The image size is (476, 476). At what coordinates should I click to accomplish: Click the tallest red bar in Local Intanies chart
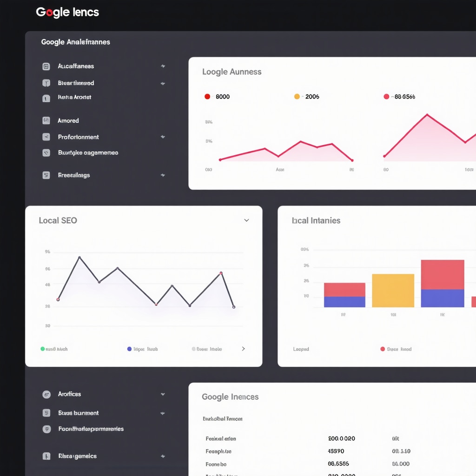pos(443,274)
